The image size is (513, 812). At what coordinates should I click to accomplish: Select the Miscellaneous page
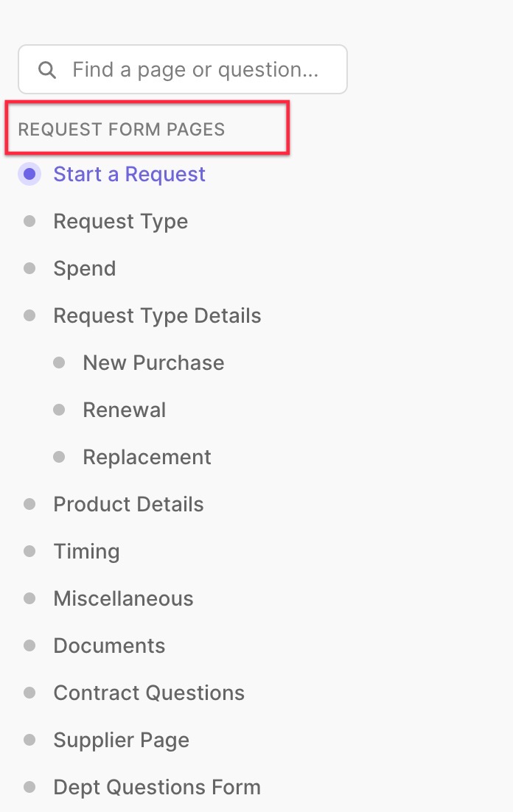pos(123,598)
